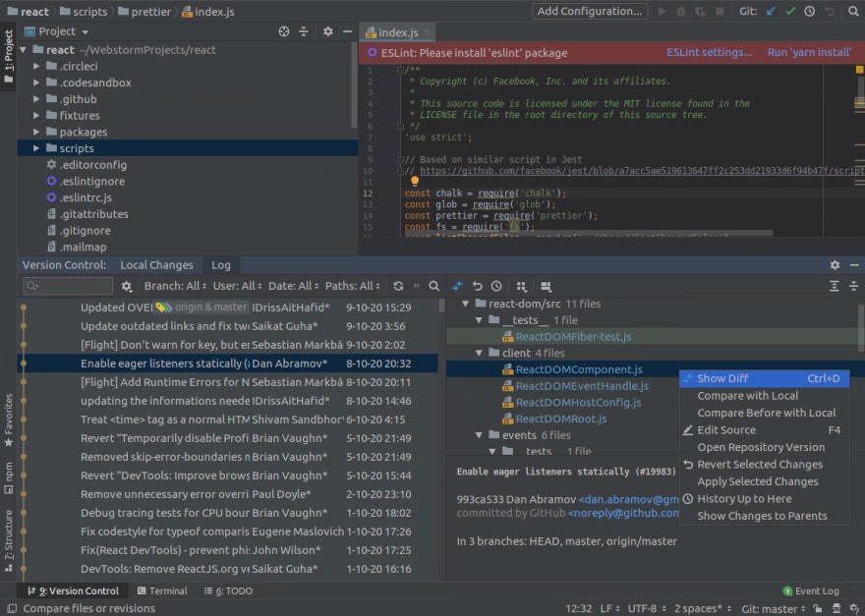
Task: Open the Event Log button
Action: point(811,590)
